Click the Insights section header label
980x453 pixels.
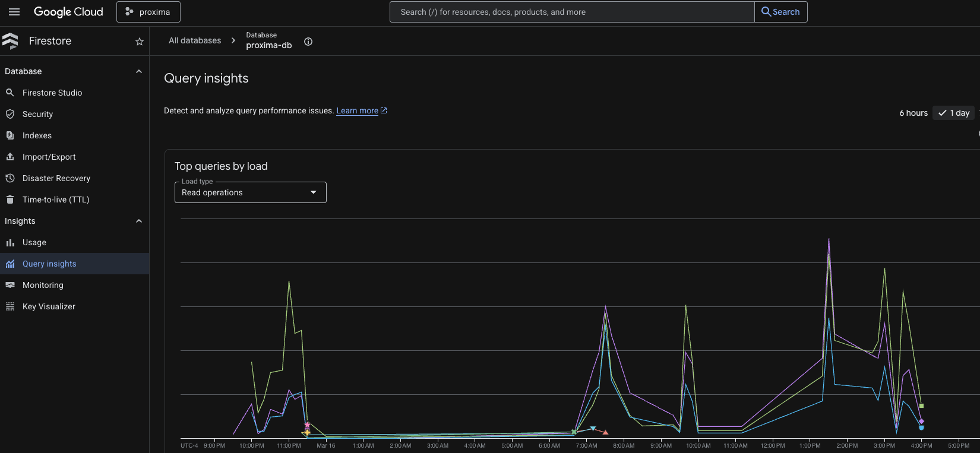pos(20,221)
